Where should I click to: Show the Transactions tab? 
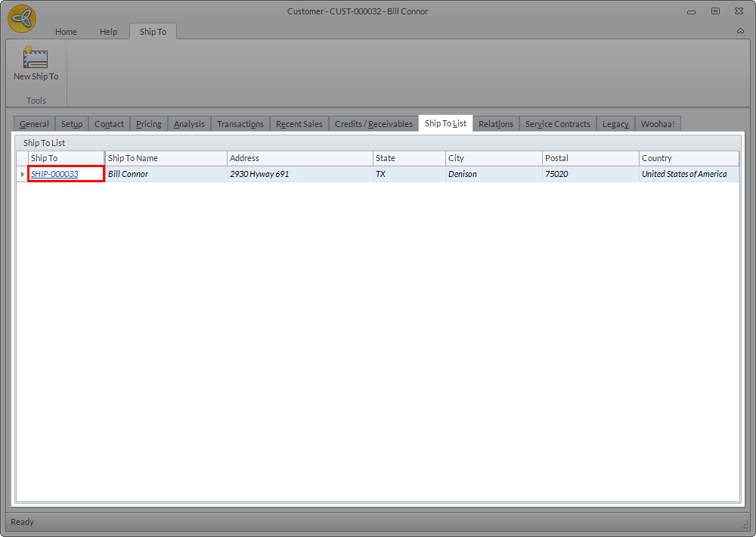(x=240, y=124)
